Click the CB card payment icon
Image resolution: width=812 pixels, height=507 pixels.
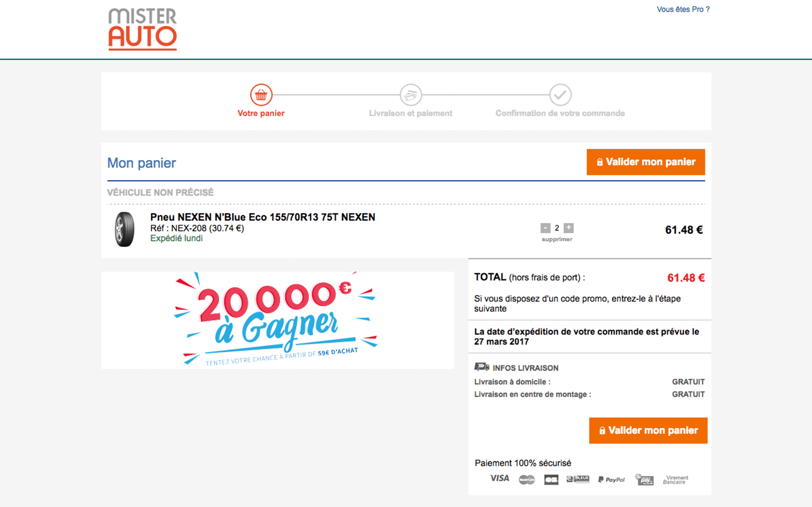(551, 480)
